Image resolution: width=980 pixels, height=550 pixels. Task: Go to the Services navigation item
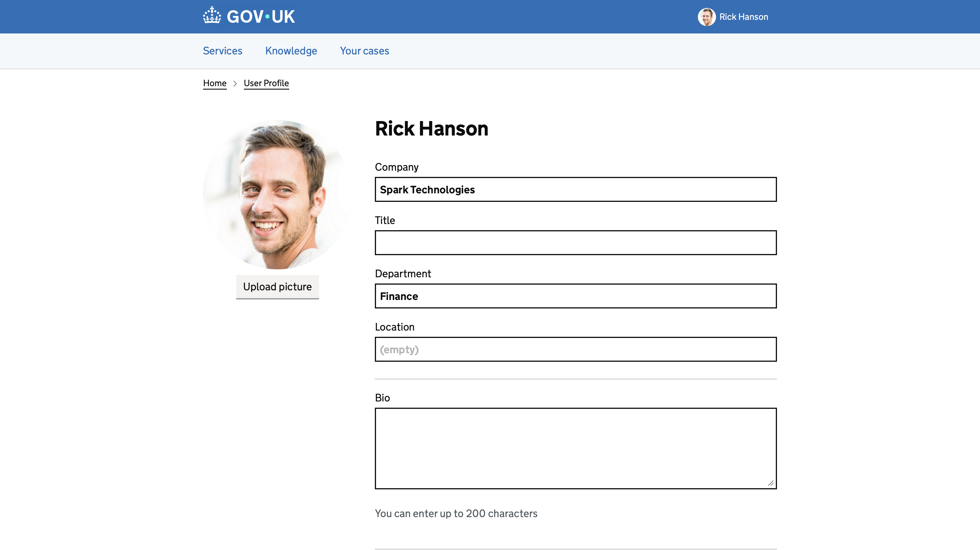click(223, 50)
